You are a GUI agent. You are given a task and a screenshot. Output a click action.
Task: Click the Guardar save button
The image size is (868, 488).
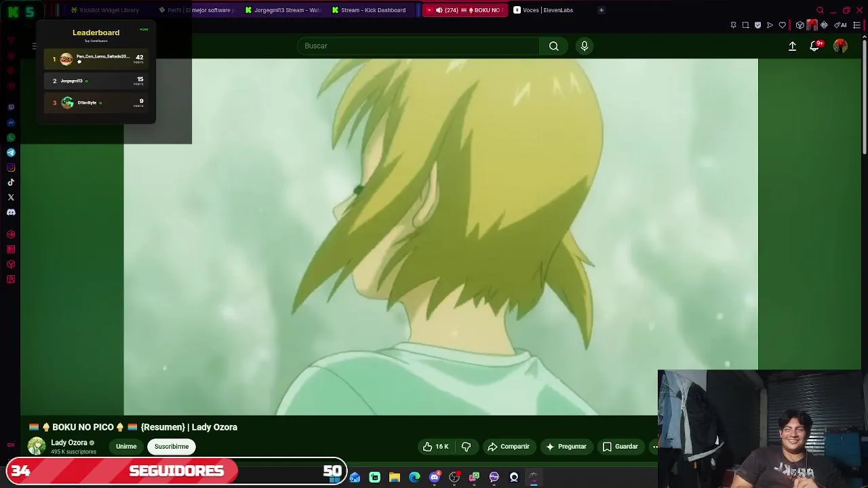pyautogui.click(x=620, y=447)
